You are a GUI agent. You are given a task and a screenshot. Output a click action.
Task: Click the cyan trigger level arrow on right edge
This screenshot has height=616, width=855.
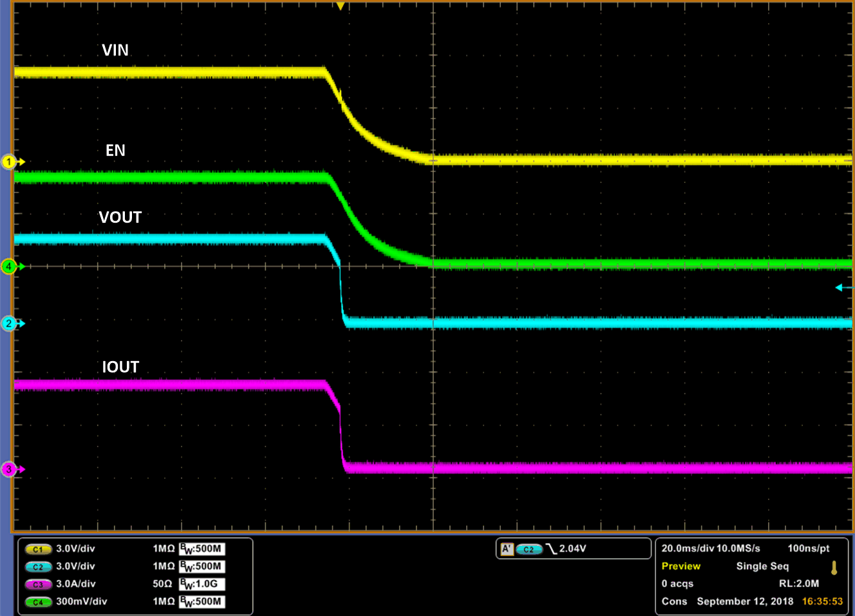pos(843,288)
